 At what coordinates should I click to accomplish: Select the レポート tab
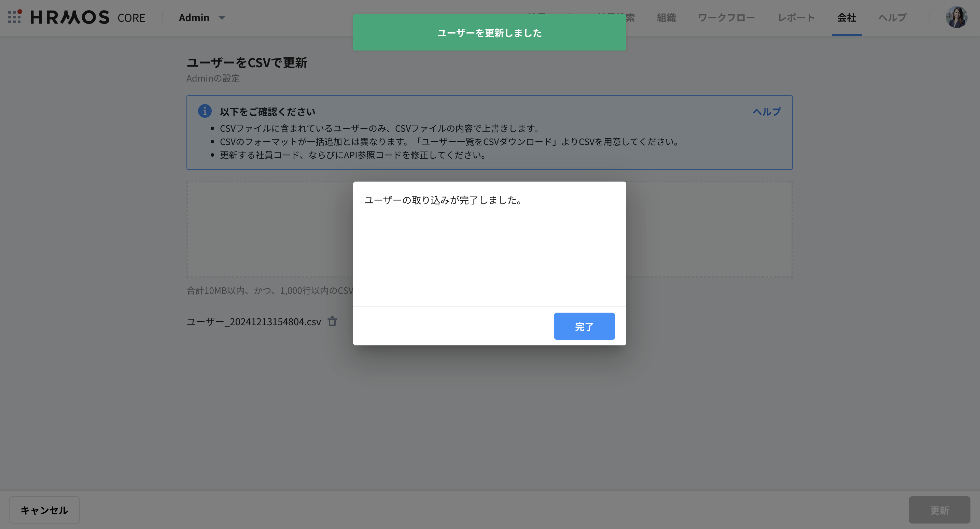796,17
